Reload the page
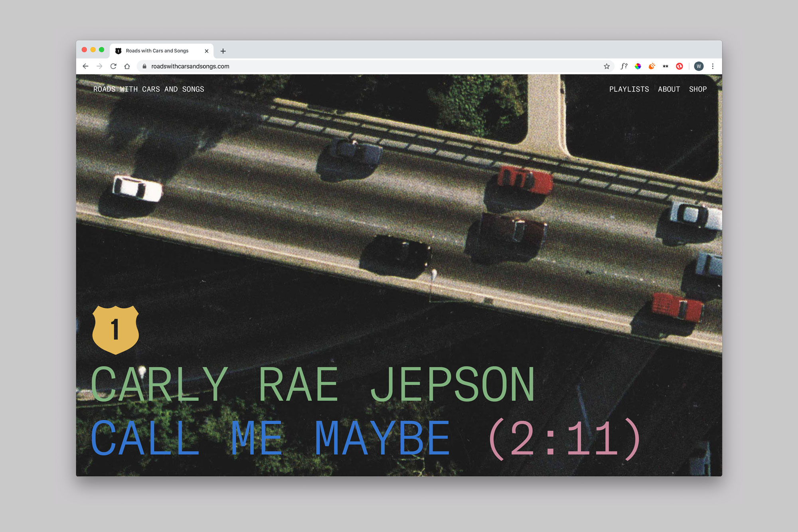This screenshot has height=532, width=798. pos(113,66)
